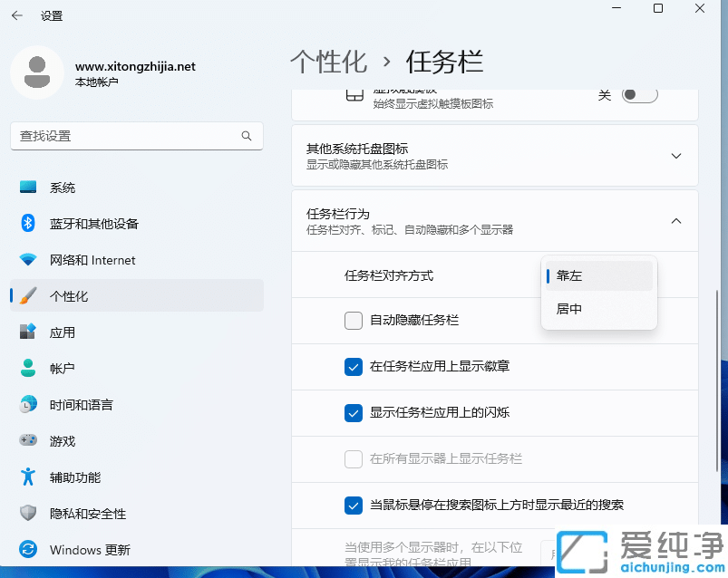
Task: Click the gamepad 游戏 icon
Action: pyautogui.click(x=28, y=440)
